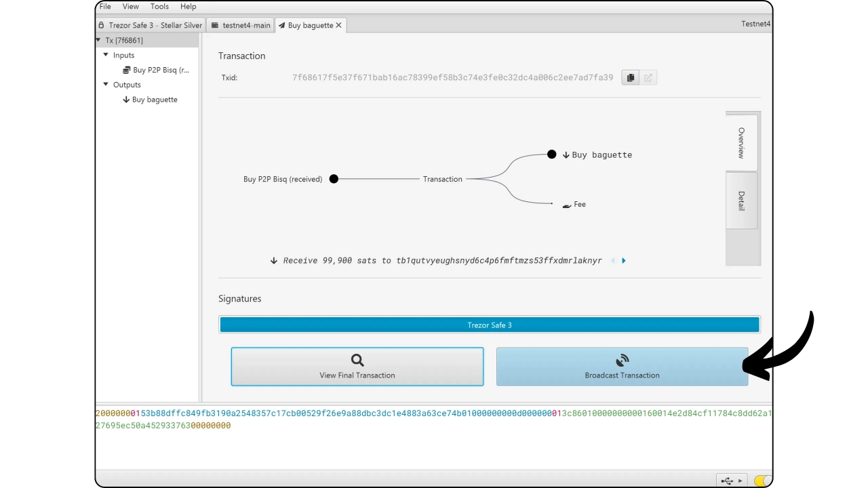This screenshot has height=488, width=868.
Task: Collapse the Outputs tree branch
Action: [x=106, y=85]
